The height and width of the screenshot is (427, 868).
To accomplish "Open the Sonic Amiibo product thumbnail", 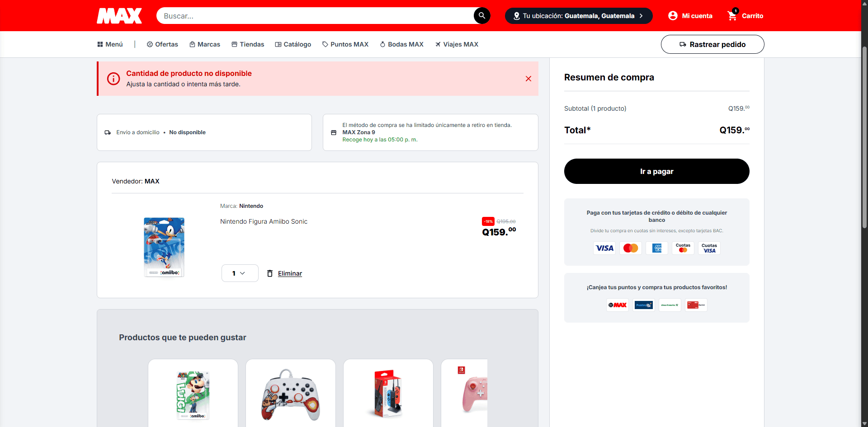I will [x=164, y=247].
